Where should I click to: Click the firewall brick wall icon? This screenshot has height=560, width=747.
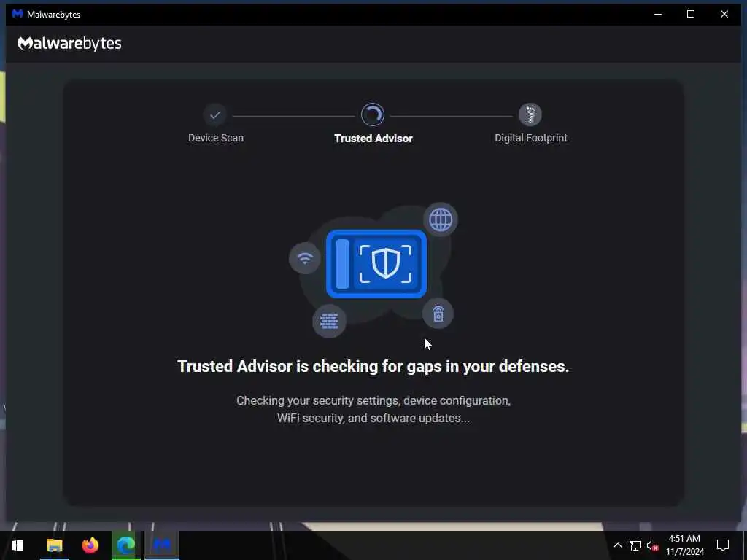tap(329, 321)
